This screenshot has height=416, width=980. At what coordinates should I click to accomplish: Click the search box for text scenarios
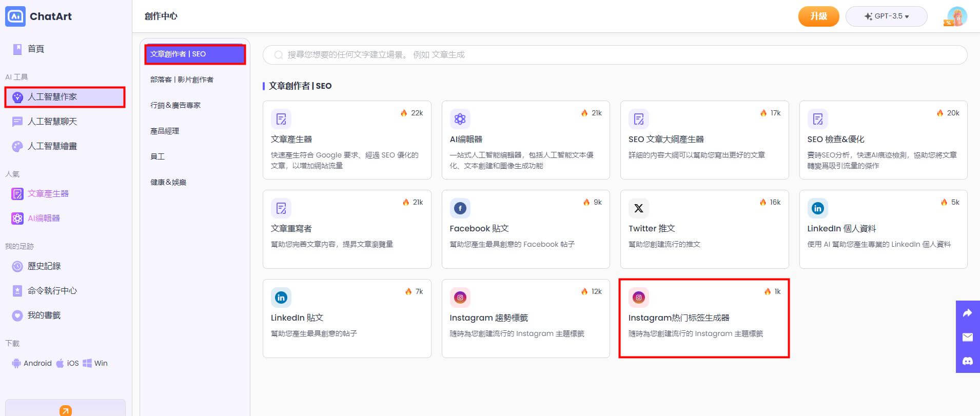point(615,55)
